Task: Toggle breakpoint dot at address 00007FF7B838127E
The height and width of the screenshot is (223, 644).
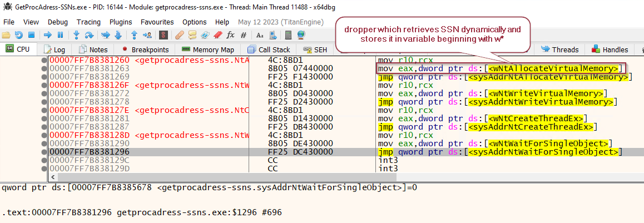Action: tap(44, 110)
